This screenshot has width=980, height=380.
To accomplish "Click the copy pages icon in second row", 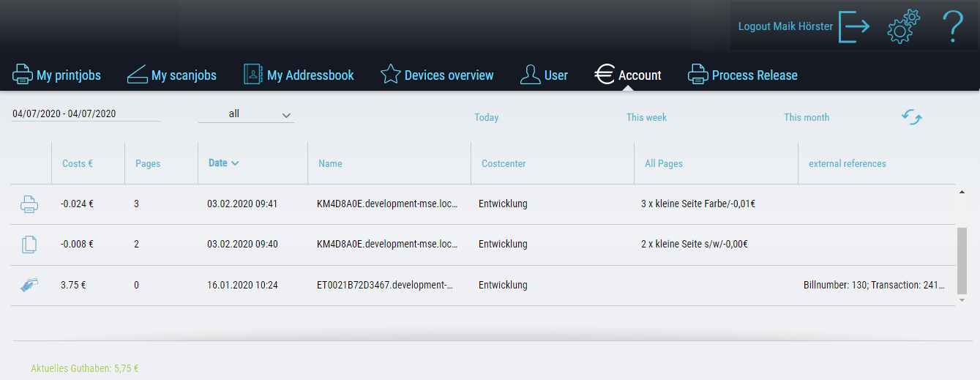I will 29,245.
